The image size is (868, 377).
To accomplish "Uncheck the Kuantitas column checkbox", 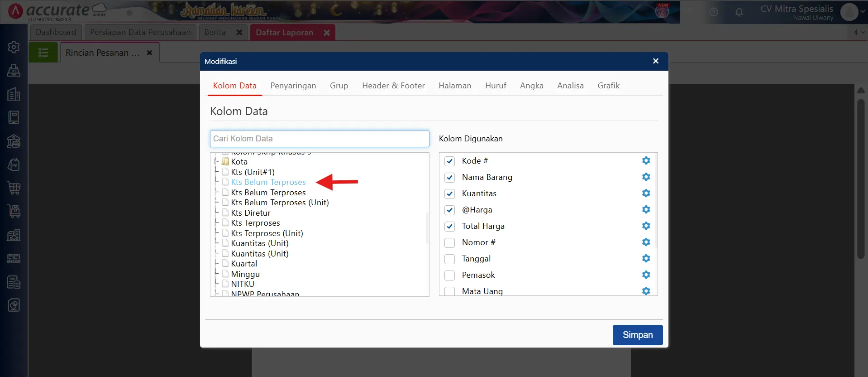I will tap(449, 194).
